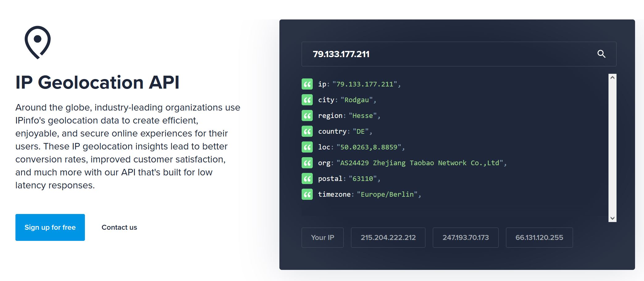Click the quote icon beside region field

point(307,115)
